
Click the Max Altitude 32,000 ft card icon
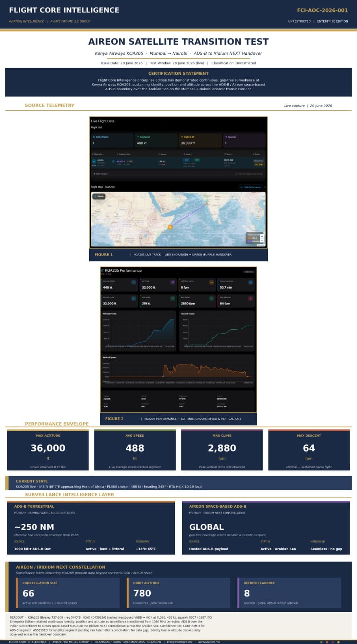point(134,299)
